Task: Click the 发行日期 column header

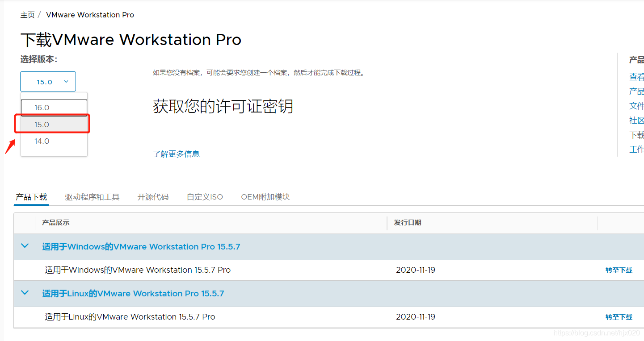Action: (408, 222)
